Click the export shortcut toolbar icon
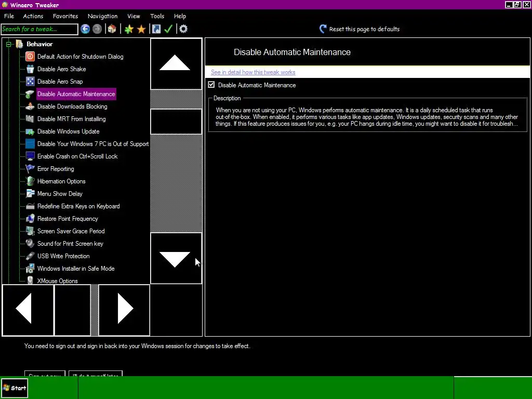 (x=156, y=29)
